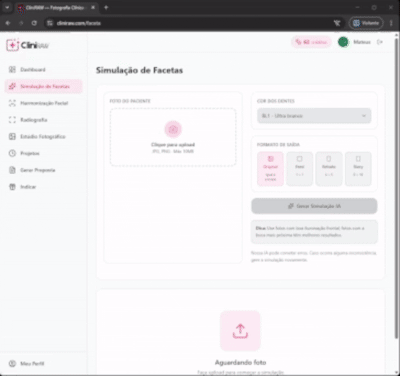Reload the page with the refresh icon

tap(34, 23)
